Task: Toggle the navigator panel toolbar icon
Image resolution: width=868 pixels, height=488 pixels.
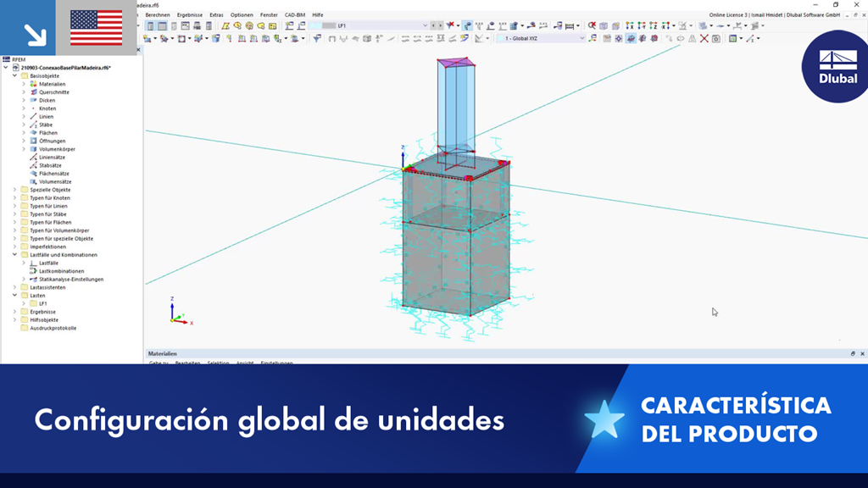Action: [151, 25]
